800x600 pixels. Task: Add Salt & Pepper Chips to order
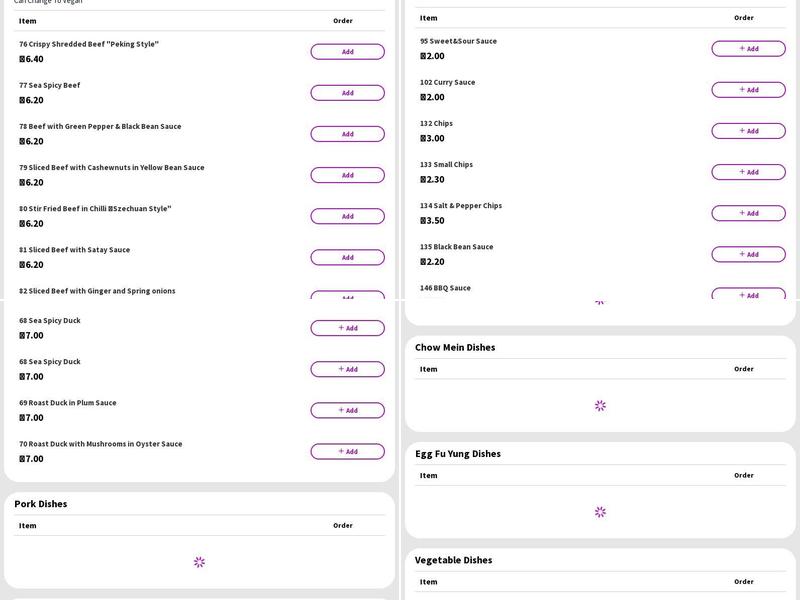pos(748,213)
